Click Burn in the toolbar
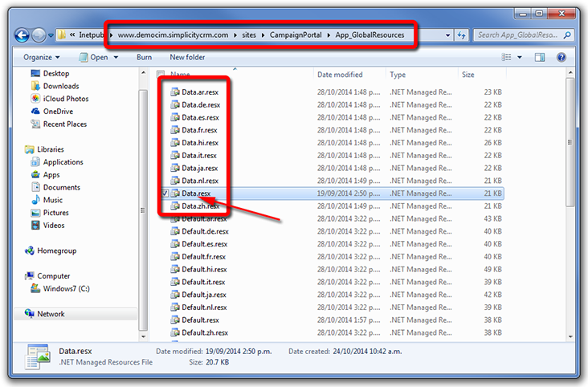The image size is (588, 387). [145, 57]
